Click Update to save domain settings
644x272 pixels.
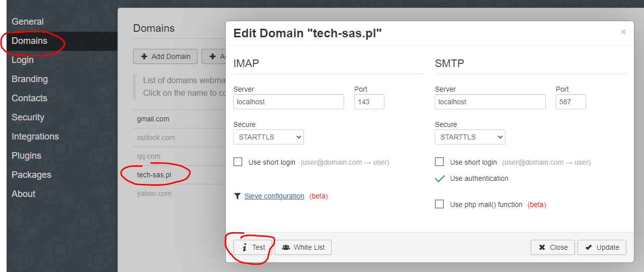pyautogui.click(x=602, y=247)
